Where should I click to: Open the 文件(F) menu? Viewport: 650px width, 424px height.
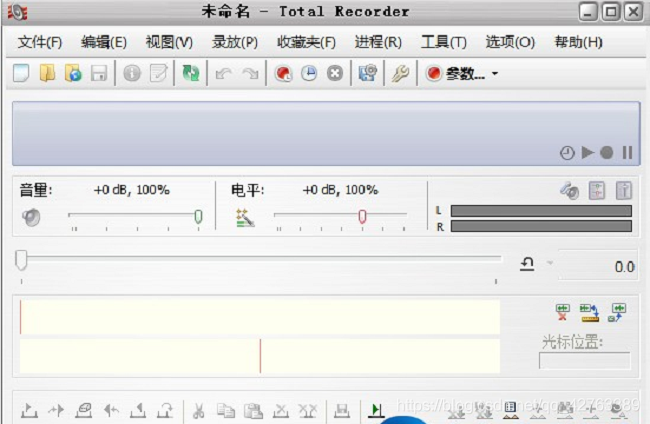point(40,42)
